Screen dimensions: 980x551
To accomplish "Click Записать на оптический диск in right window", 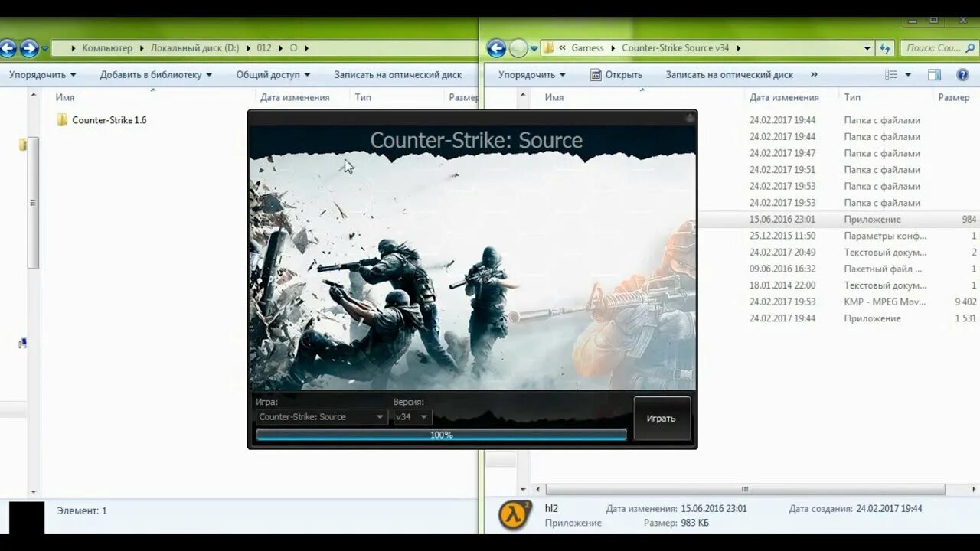I will click(729, 74).
